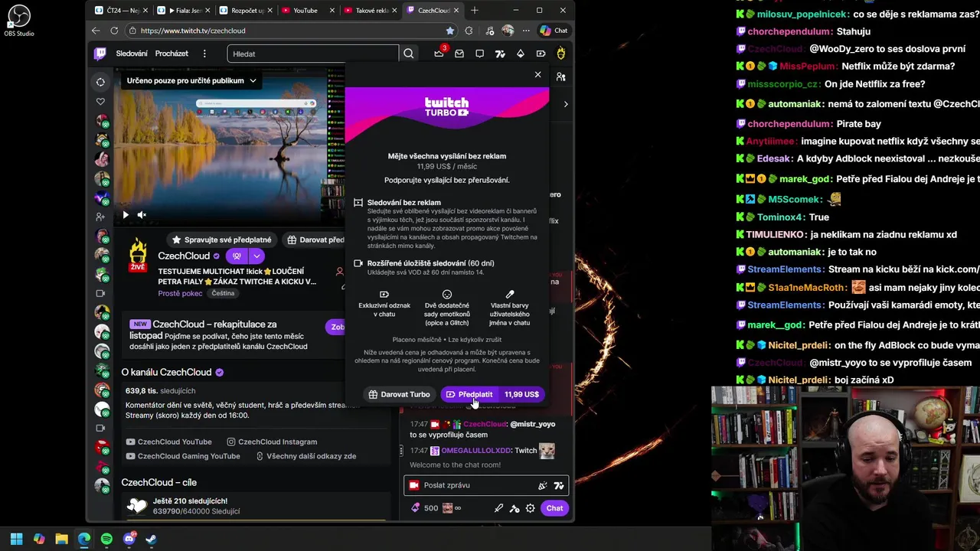Open the Edge Copilot 'Chat' button
This screenshot has height=551, width=980.
[554, 31]
